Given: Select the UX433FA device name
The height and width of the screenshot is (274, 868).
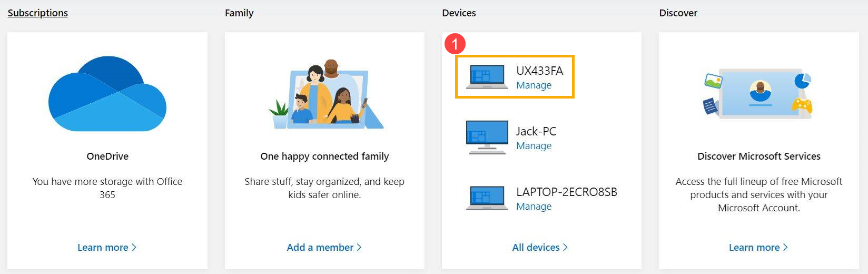Looking at the screenshot, I should 539,71.
